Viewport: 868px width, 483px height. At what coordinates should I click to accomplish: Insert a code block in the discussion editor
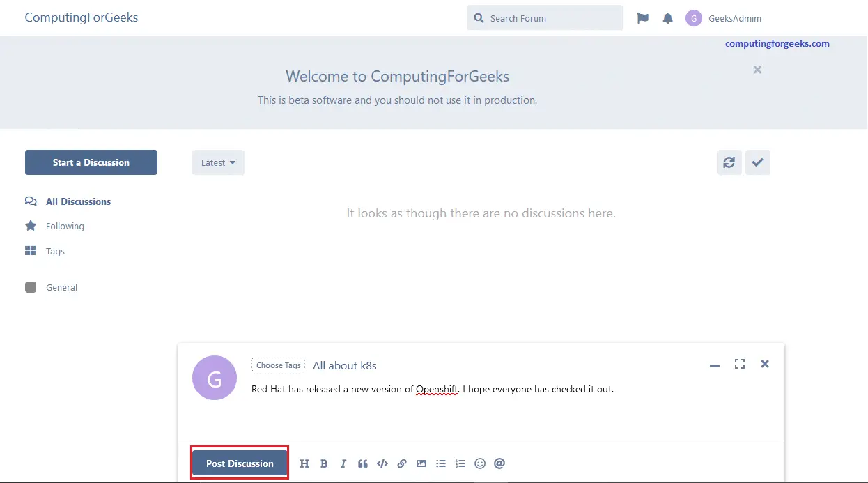click(x=382, y=463)
